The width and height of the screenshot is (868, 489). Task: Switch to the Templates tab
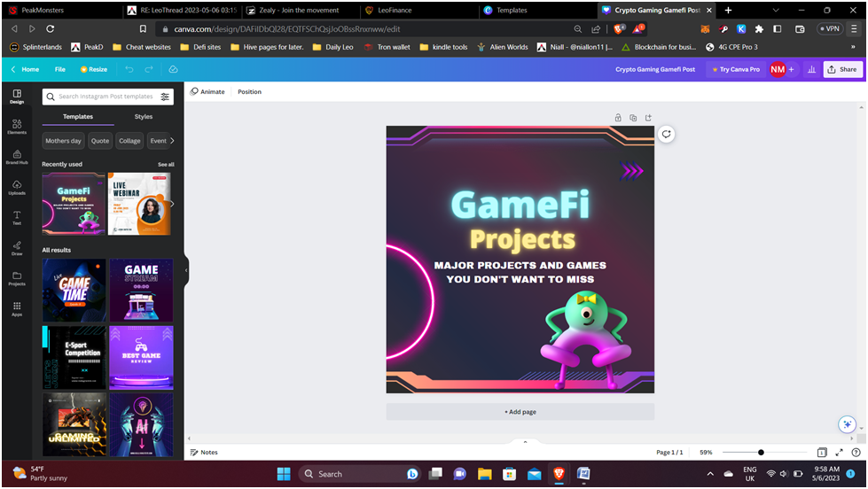pos(78,117)
